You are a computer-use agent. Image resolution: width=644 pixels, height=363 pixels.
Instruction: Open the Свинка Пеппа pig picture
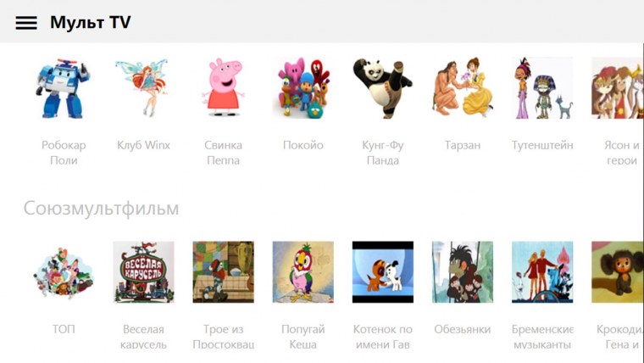[x=223, y=87]
